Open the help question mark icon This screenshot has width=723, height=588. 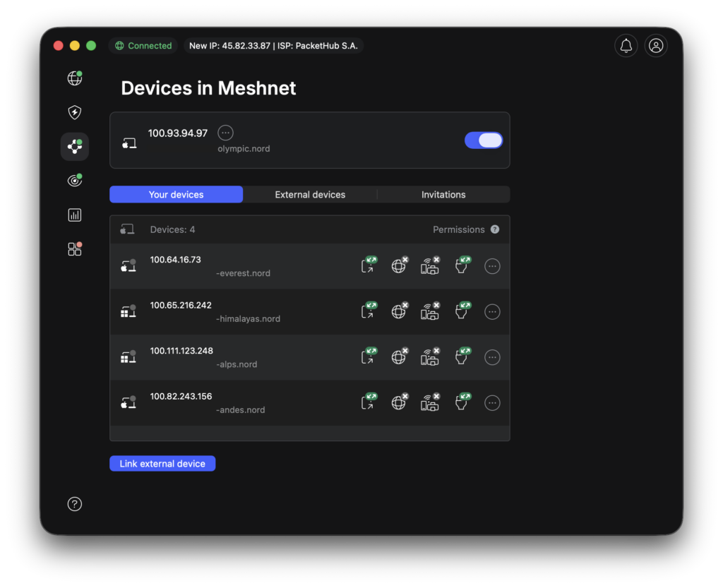click(75, 504)
